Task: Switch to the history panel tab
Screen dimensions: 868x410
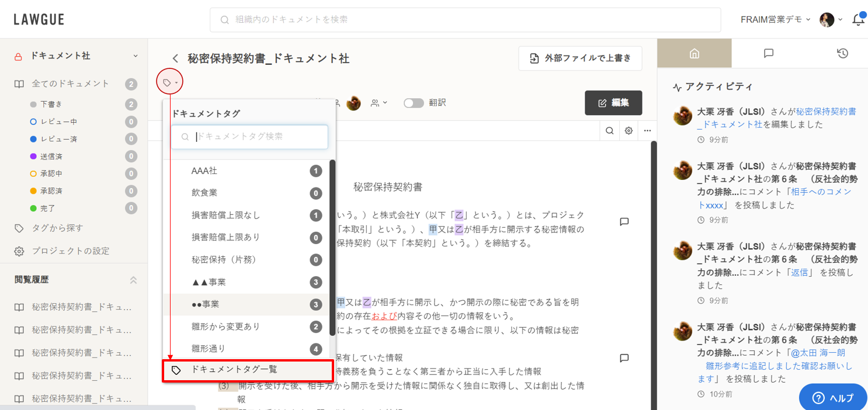Action: click(x=842, y=54)
